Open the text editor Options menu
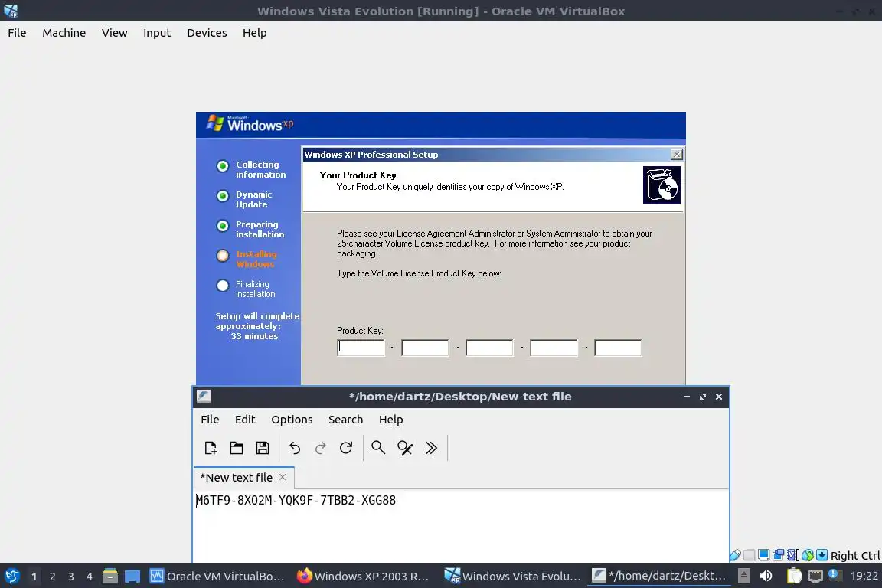Image resolution: width=882 pixels, height=588 pixels. coord(292,420)
